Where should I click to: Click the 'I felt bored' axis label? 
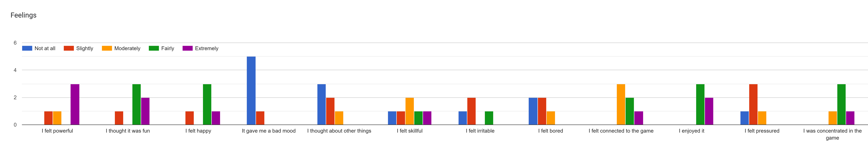[x=551, y=131]
